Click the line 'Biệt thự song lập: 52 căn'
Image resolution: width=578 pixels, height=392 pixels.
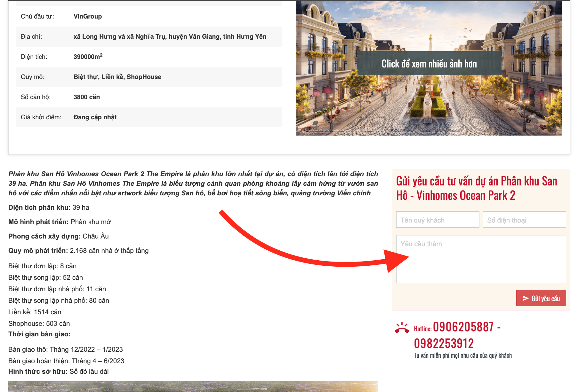(46, 278)
